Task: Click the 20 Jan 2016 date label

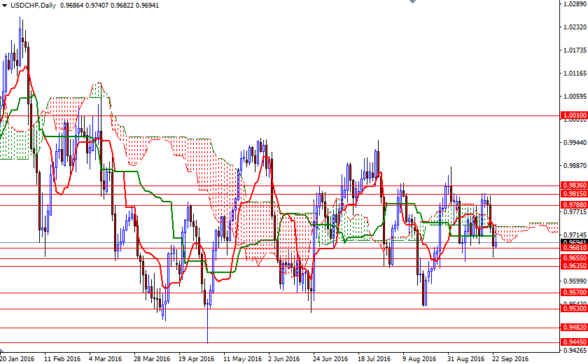Action: point(17,359)
